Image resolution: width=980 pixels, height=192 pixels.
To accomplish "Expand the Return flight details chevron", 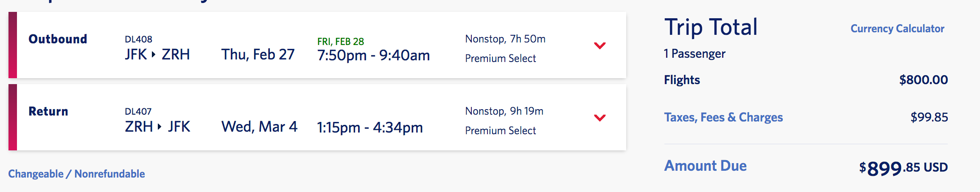I will [x=599, y=118].
